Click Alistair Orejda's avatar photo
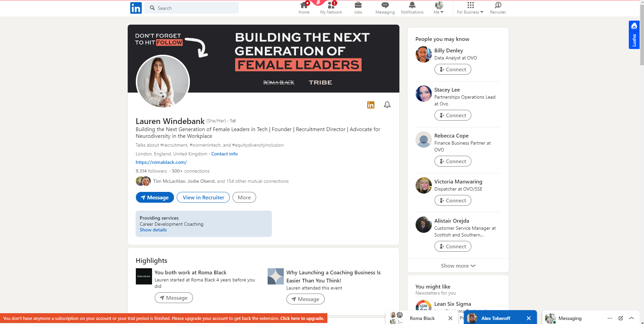Image resolution: width=644 pixels, height=324 pixels. point(424,225)
